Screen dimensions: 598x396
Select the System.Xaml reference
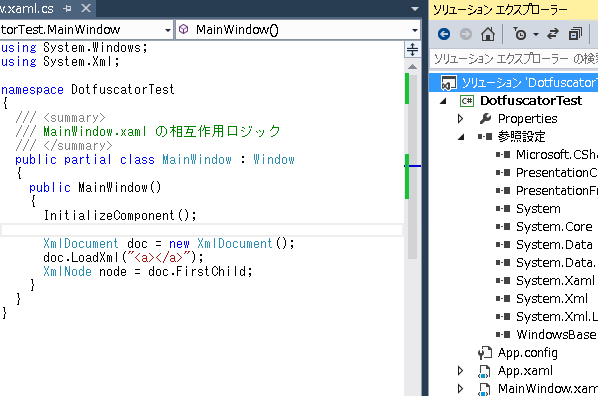[555, 281]
